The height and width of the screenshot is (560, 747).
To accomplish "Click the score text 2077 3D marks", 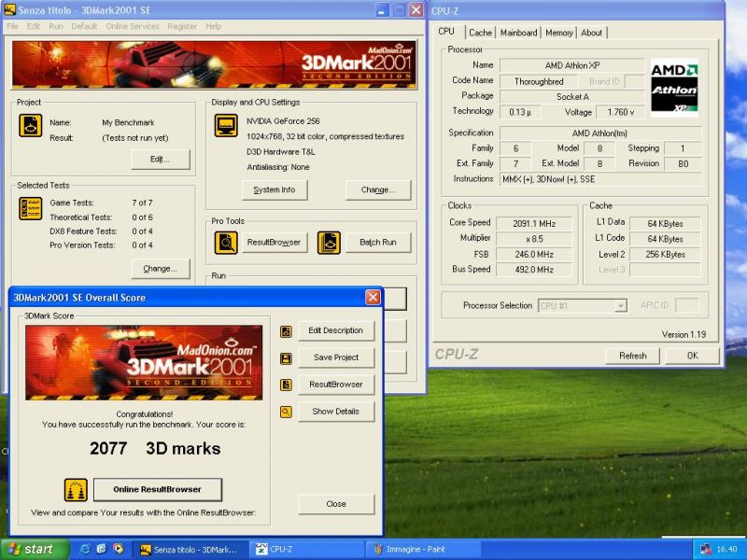I will 155,449.
